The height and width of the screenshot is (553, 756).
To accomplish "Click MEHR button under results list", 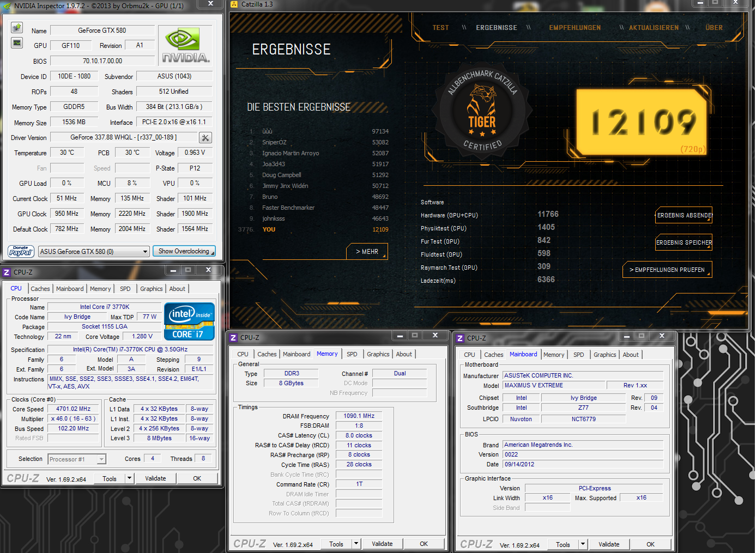I will (x=367, y=252).
